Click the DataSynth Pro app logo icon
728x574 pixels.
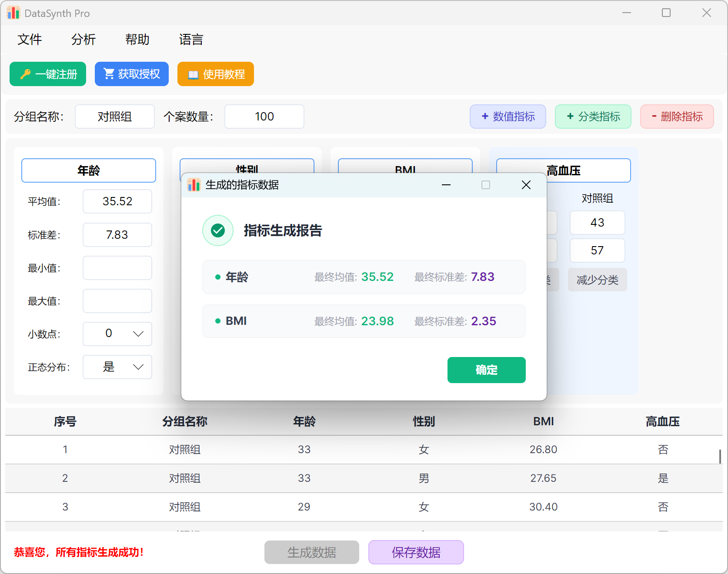pyautogui.click(x=13, y=13)
